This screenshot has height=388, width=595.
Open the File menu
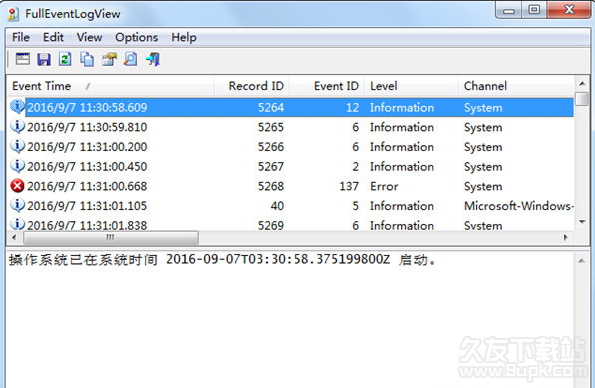click(20, 37)
